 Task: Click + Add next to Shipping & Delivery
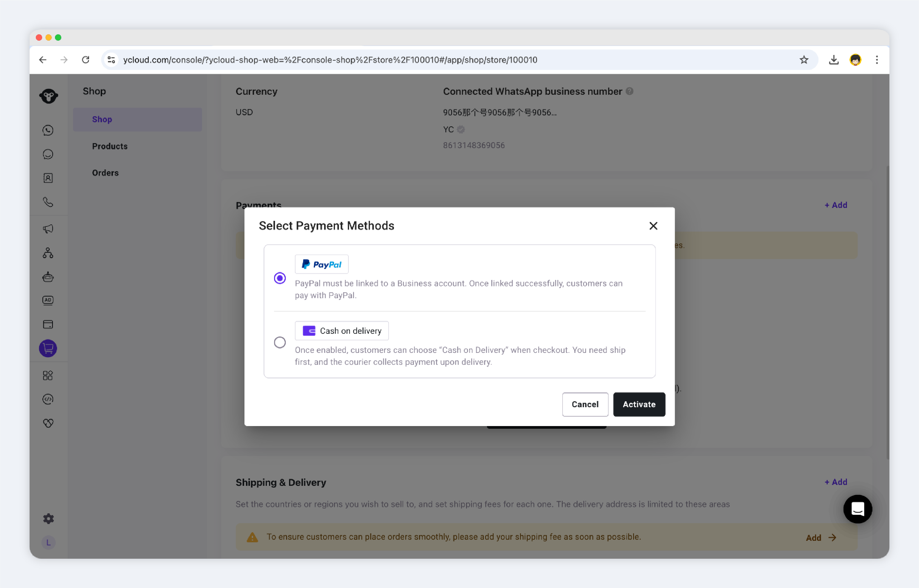pos(836,482)
